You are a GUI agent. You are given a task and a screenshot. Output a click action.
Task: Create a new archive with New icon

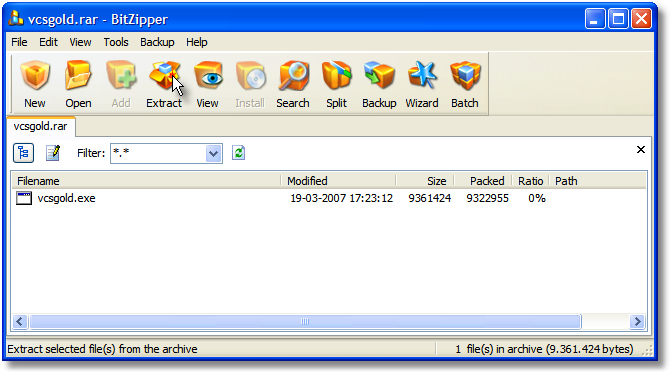coord(35,76)
